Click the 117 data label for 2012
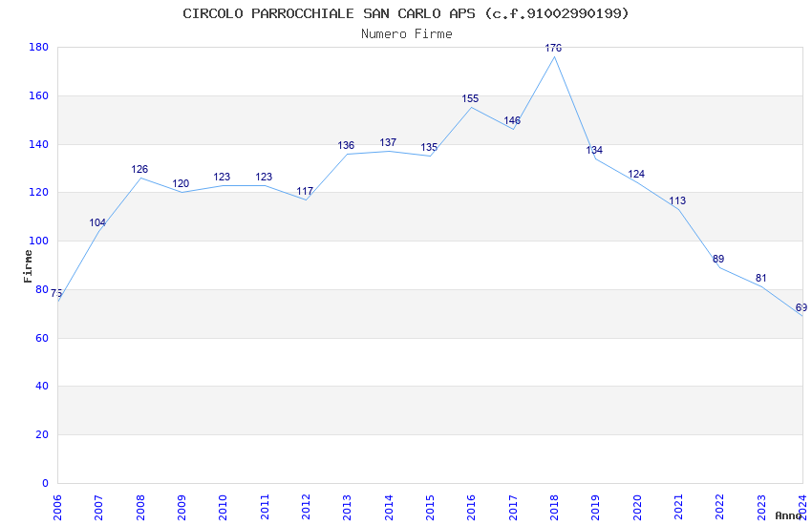The width and height of the screenshot is (812, 525). tap(305, 191)
